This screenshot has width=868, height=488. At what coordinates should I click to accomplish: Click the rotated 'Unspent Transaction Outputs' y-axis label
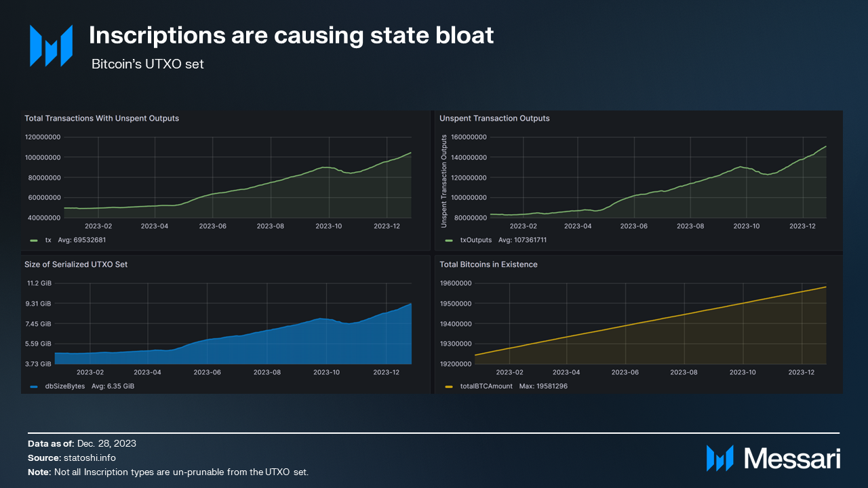coord(444,180)
